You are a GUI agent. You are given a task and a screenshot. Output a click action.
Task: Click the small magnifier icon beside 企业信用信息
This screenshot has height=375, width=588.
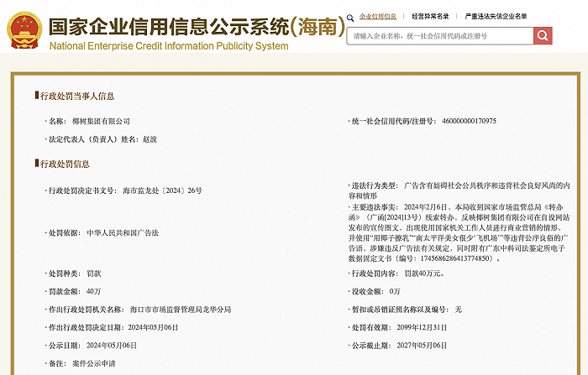coord(350,18)
